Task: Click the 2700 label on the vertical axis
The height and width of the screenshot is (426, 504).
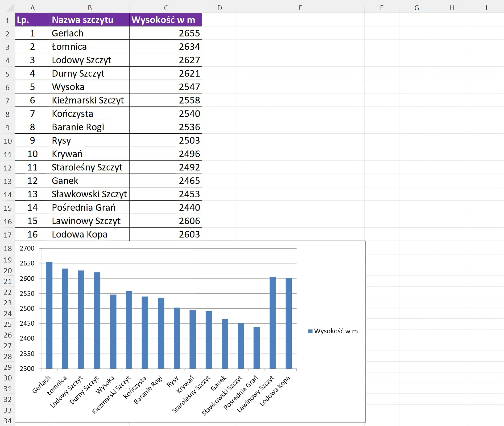Action: 27,248
